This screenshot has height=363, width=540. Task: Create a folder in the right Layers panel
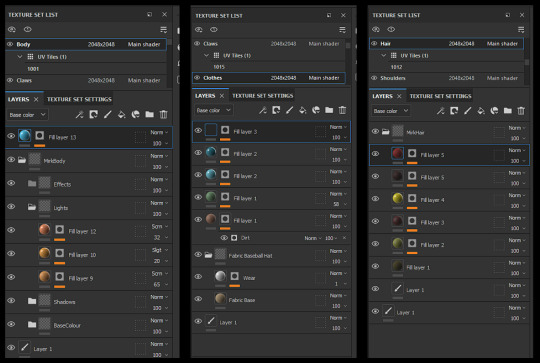point(508,111)
